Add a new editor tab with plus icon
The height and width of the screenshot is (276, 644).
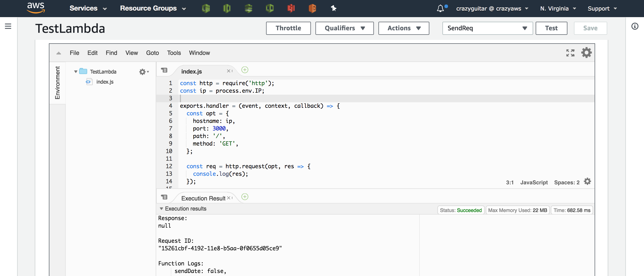pyautogui.click(x=245, y=70)
